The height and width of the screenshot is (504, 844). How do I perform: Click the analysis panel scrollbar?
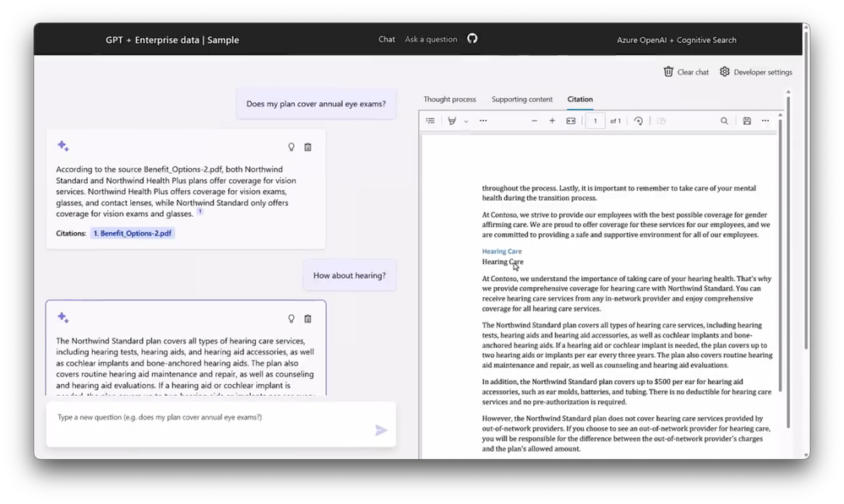(788, 261)
